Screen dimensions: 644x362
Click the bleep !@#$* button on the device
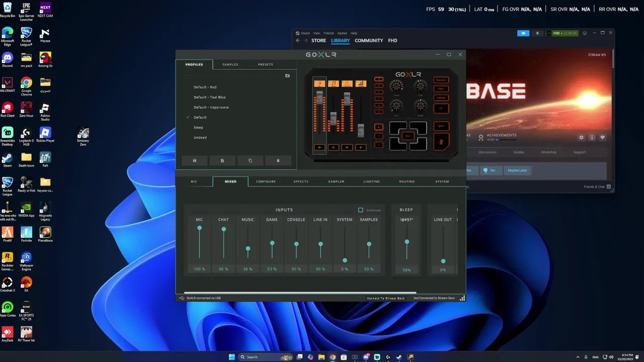441,126
